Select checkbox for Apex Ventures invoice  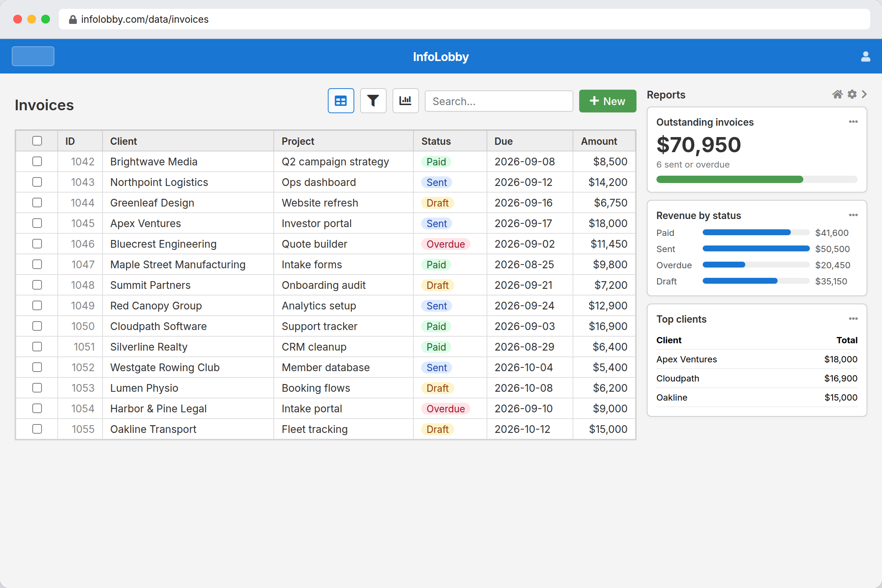[37, 223]
